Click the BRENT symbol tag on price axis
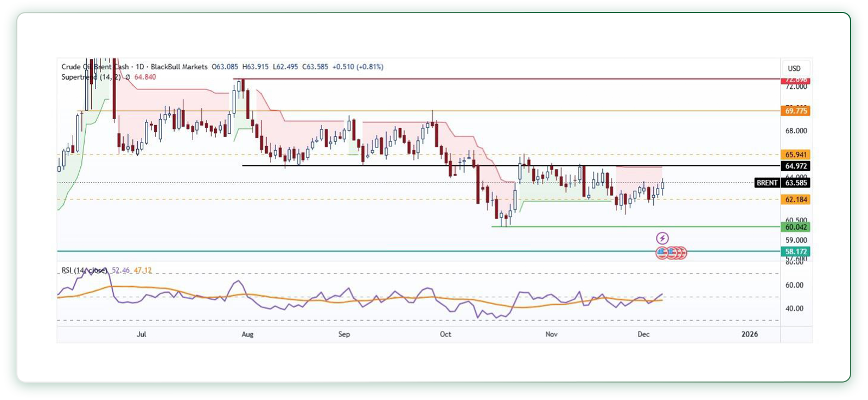This screenshot has height=400, width=868. (767, 183)
